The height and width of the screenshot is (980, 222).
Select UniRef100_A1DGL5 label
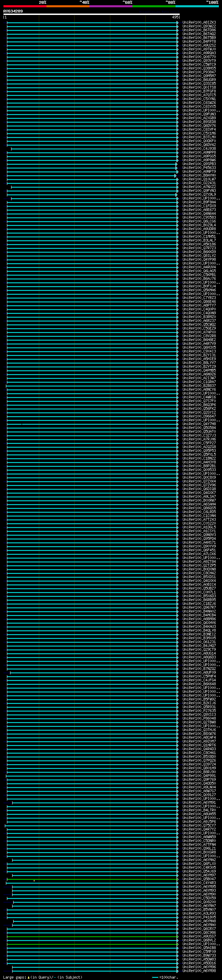pos(199,527)
